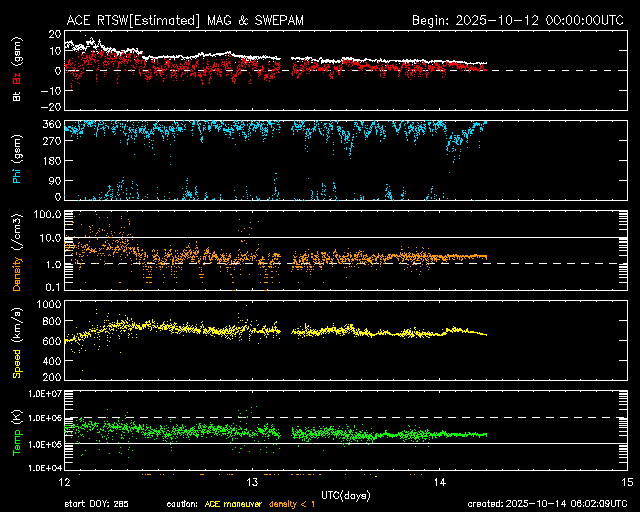Click the 1.0E+07 tick on Temp axis
640x512 pixels.
pyautogui.click(x=39, y=394)
